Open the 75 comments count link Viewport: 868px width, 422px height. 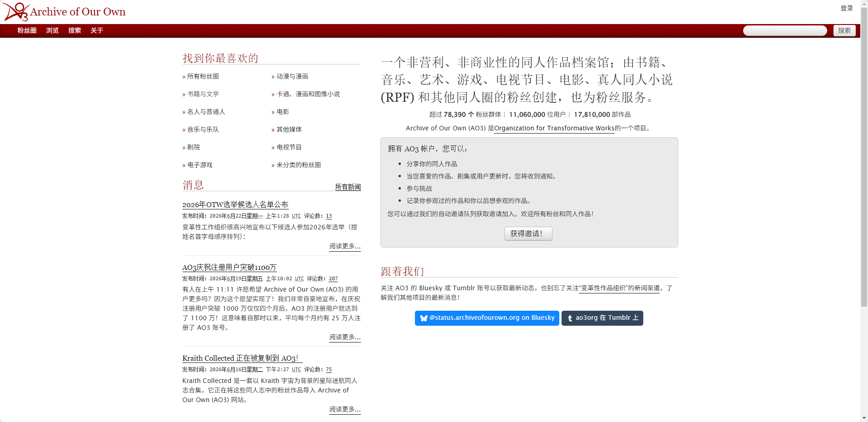click(x=329, y=370)
